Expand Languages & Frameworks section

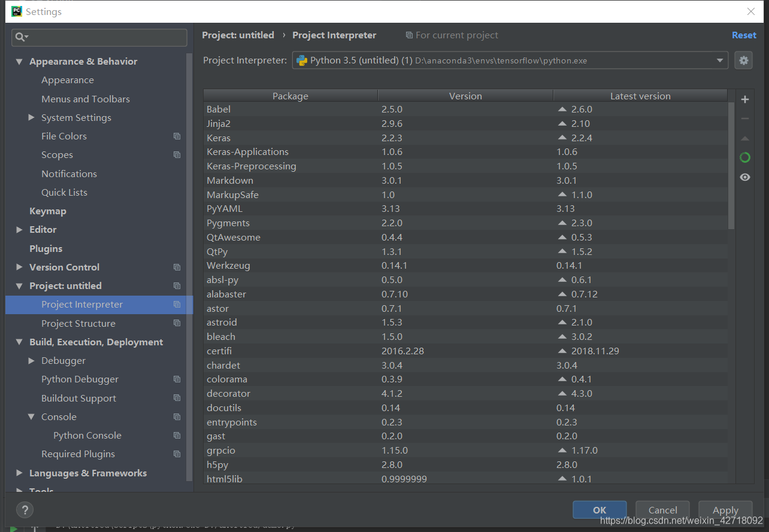[19, 473]
